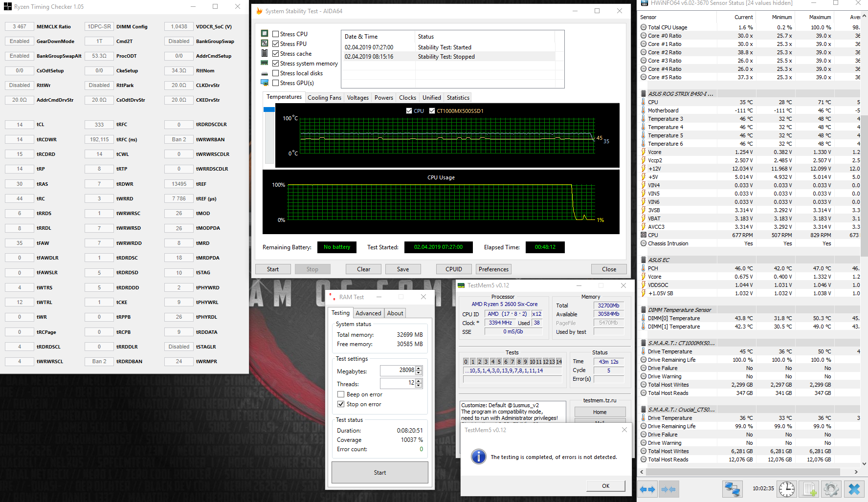This screenshot has width=868, height=502.
Task: Switch to the Voltages tab
Action: point(358,98)
